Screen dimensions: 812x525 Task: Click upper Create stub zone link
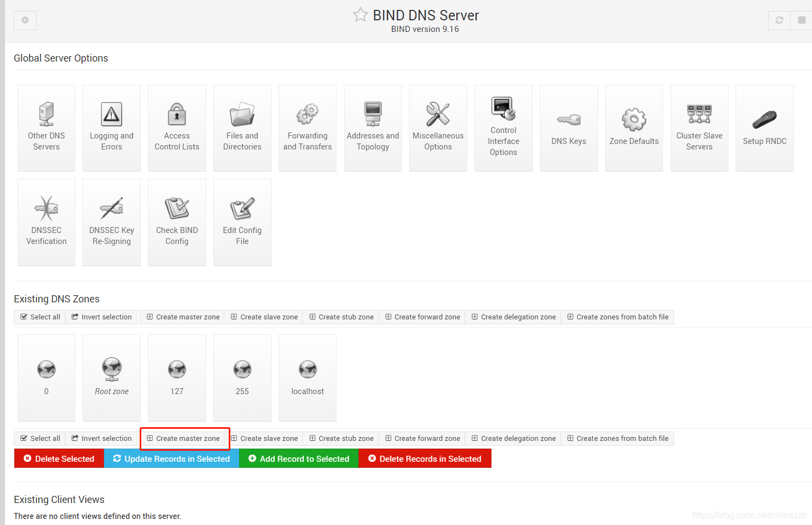[x=341, y=317]
